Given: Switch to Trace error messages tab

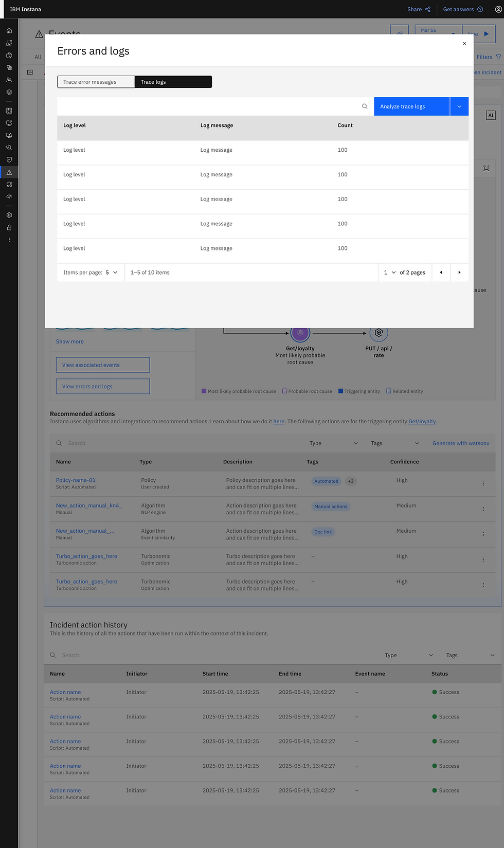Looking at the screenshot, I should pos(96,82).
